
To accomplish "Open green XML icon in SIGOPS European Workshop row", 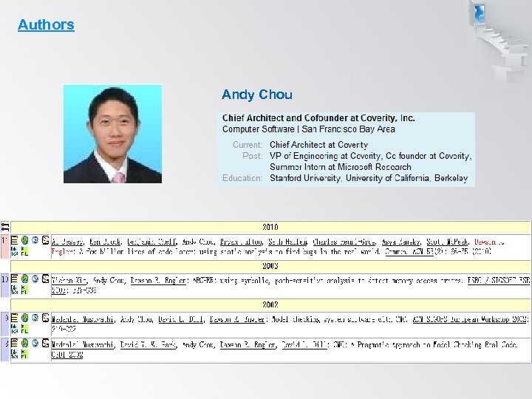I will [x=24, y=329].
